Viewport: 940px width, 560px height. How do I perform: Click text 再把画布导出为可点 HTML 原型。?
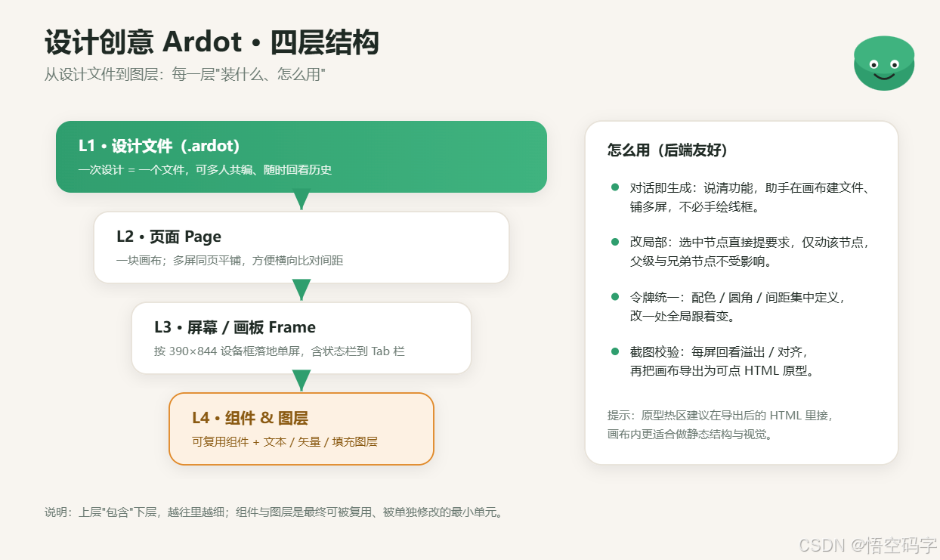pos(722,371)
